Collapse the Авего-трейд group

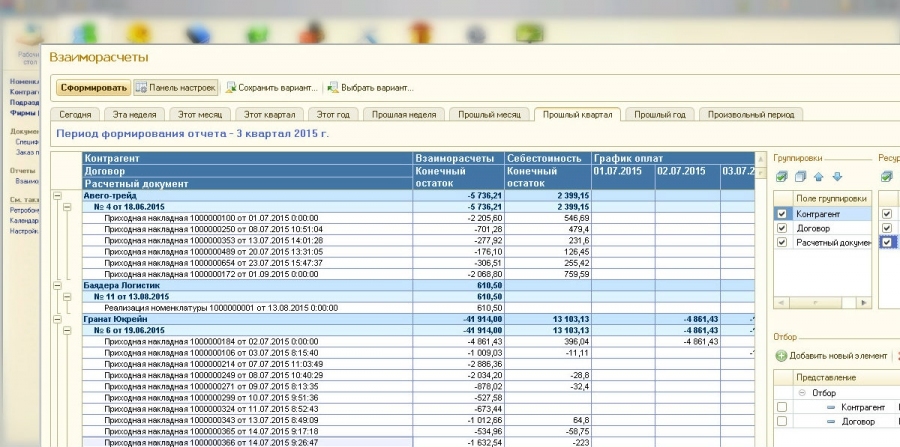click(58, 196)
